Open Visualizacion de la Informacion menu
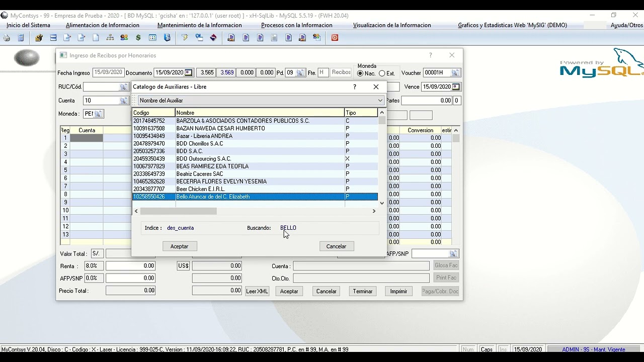The width and height of the screenshot is (644, 362). 392,25
